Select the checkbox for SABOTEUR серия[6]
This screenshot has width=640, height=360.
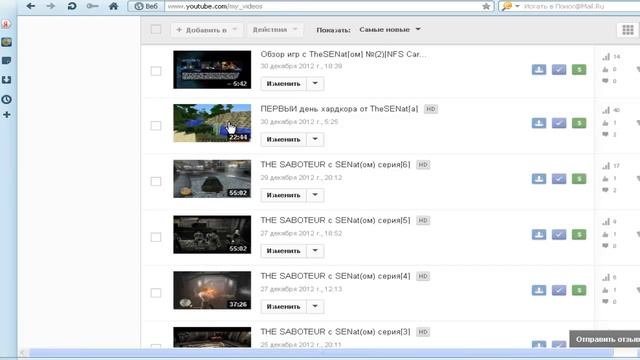(x=156, y=181)
